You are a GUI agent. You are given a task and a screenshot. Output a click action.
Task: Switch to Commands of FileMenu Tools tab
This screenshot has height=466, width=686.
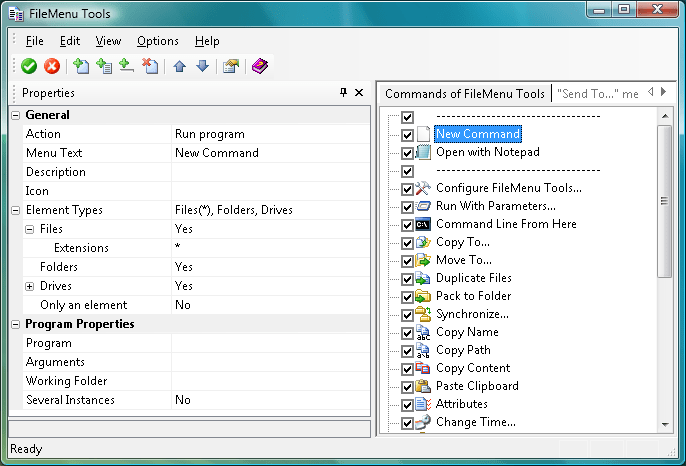(x=465, y=94)
